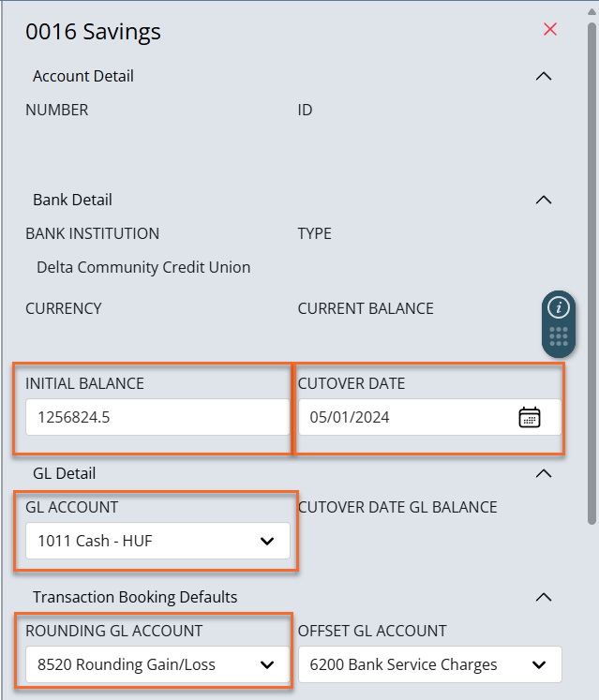The width and height of the screenshot is (599, 700).
Task: Open the Offset GL Account dropdown
Action: pyautogui.click(x=429, y=664)
